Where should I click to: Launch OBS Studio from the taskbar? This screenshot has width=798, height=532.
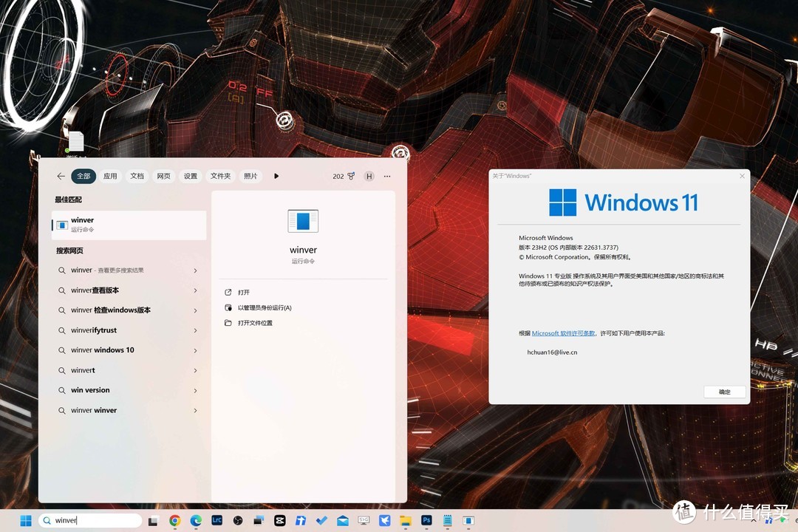pos(237,522)
